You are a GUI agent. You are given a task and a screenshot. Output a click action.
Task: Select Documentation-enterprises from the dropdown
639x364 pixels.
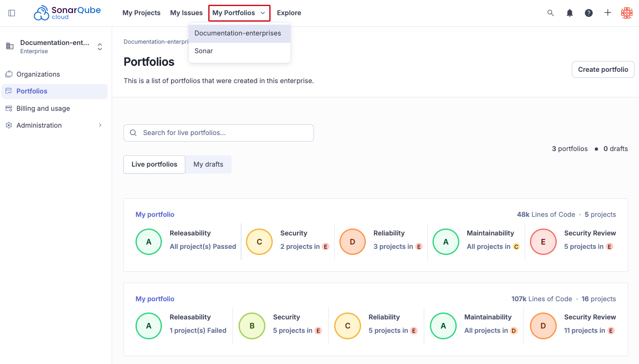[239, 33]
